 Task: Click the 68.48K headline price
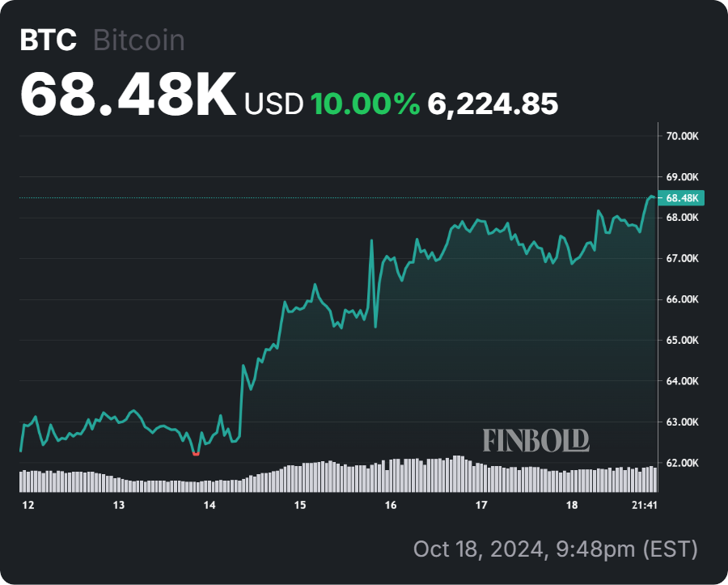(128, 95)
